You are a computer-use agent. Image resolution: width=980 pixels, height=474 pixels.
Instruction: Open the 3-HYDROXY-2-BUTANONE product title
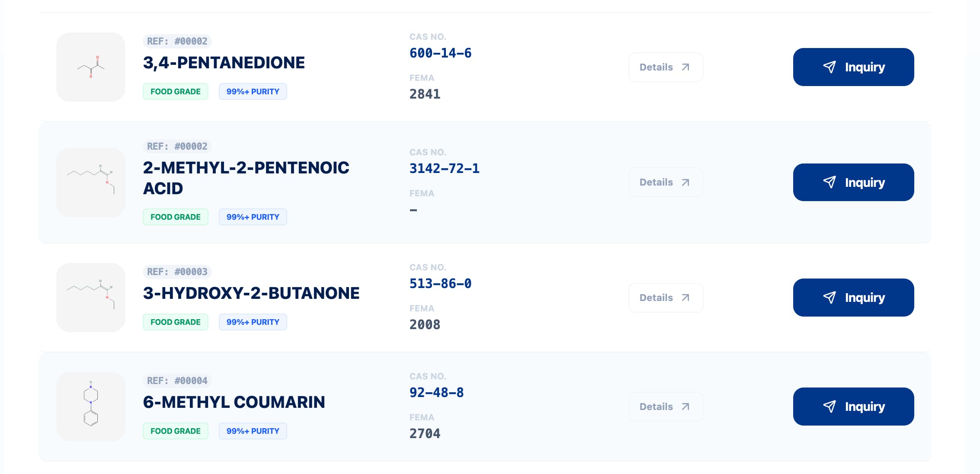pyautogui.click(x=251, y=293)
